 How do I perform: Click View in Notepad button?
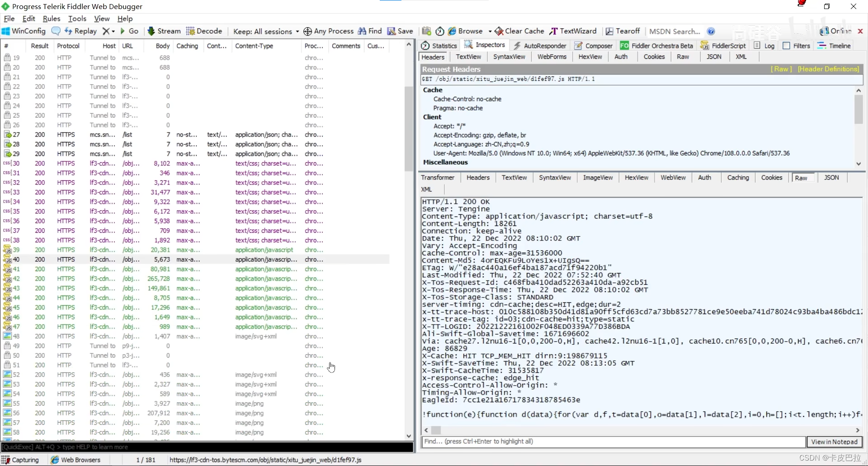(834, 442)
